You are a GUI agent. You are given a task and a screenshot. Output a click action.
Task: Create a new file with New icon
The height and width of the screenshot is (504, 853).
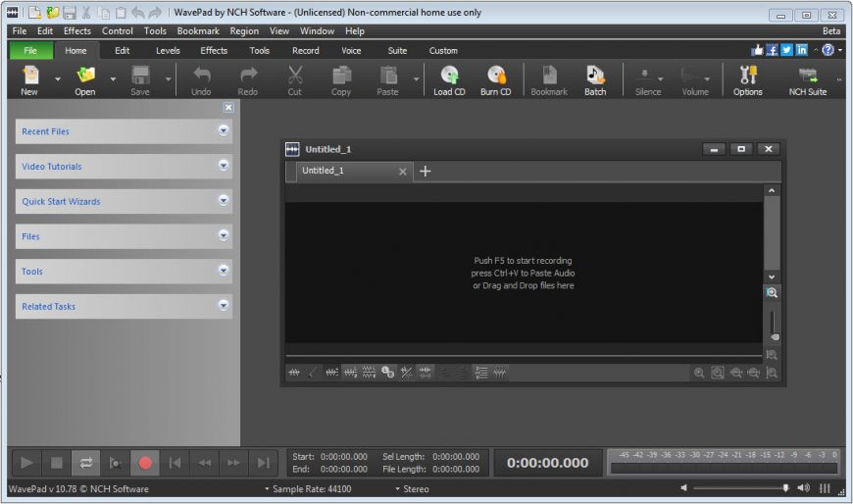(29, 79)
